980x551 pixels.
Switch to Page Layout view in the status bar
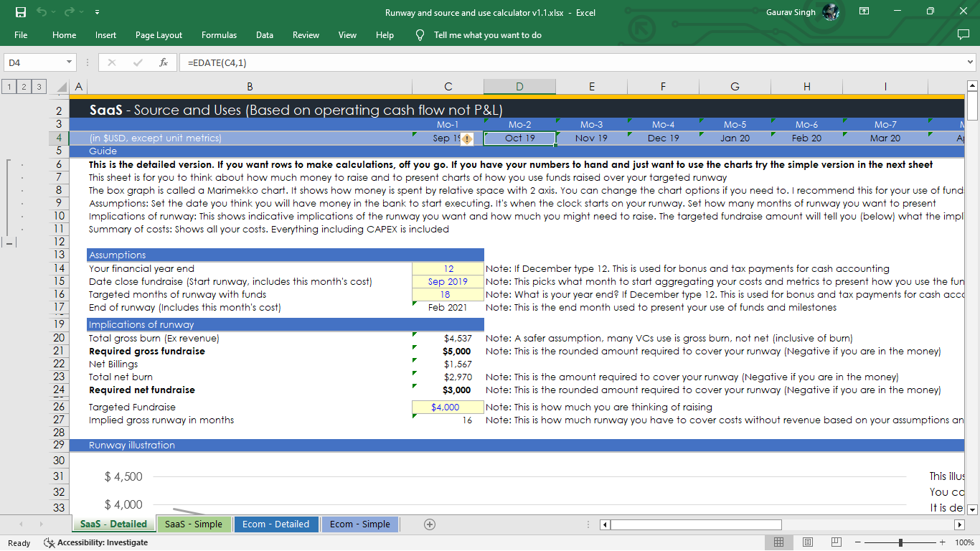[807, 542]
